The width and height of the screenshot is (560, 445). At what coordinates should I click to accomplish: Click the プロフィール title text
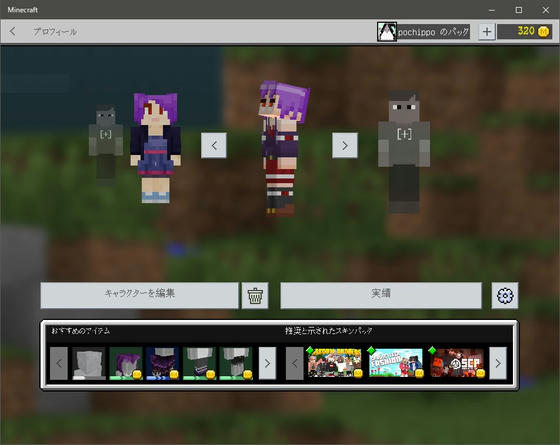coord(55,31)
